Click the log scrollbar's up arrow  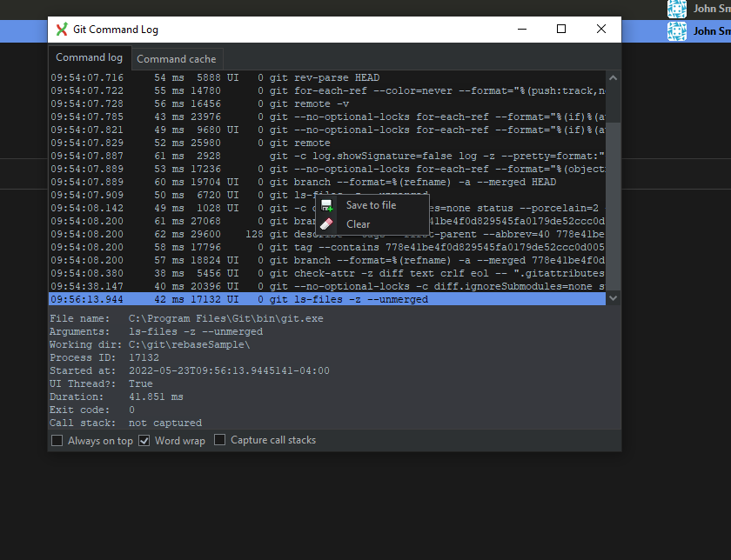pos(614,77)
